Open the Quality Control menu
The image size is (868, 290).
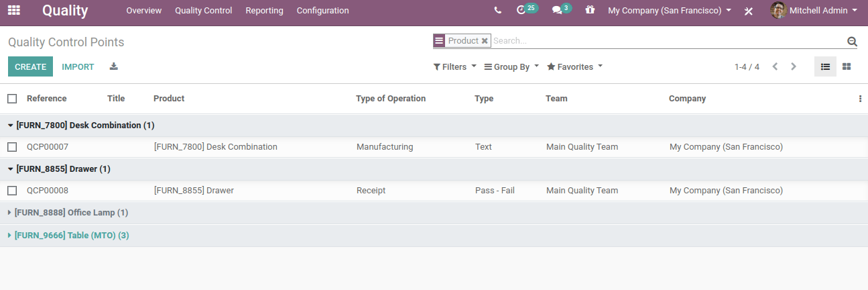coord(204,11)
